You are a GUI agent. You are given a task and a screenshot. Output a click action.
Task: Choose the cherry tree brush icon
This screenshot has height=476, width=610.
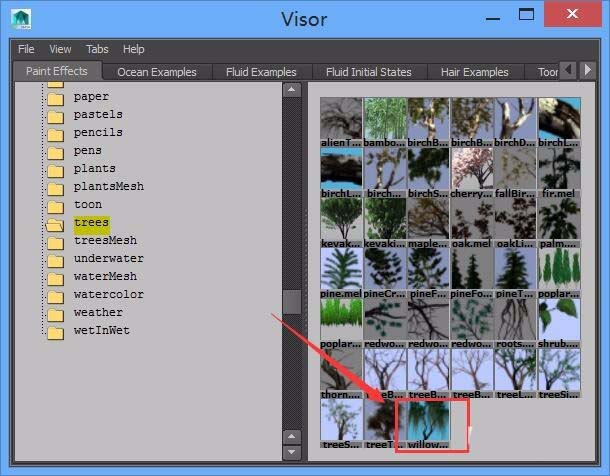(472, 169)
